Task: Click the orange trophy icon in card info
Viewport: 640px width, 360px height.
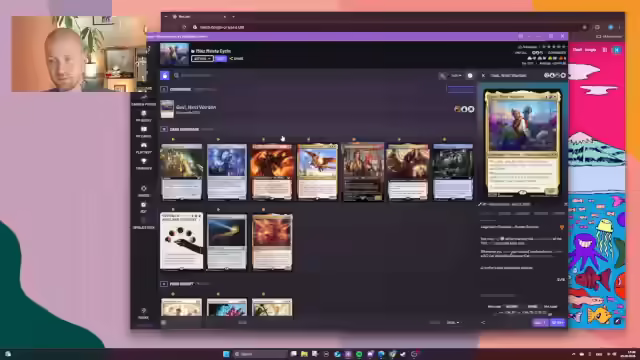Action: coord(562,227)
